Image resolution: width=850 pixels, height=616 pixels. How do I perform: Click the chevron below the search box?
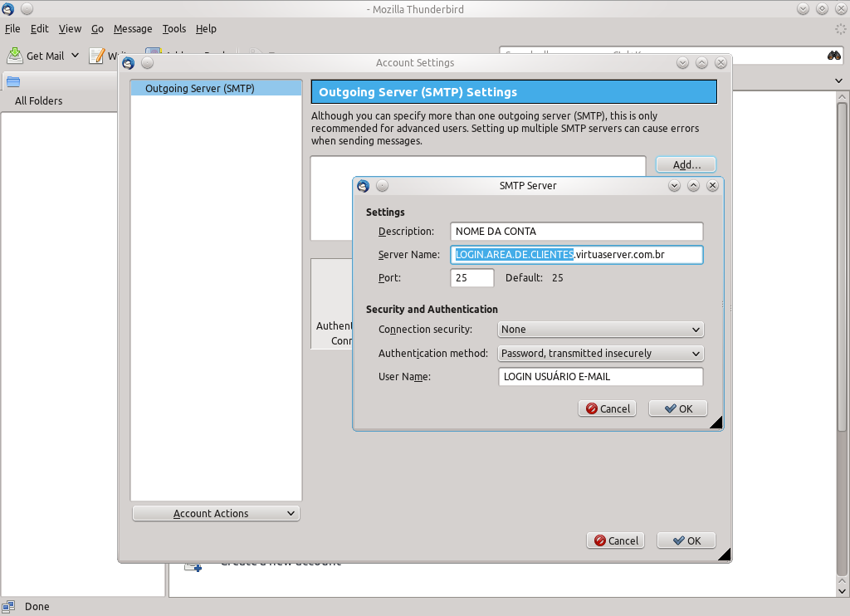838,81
